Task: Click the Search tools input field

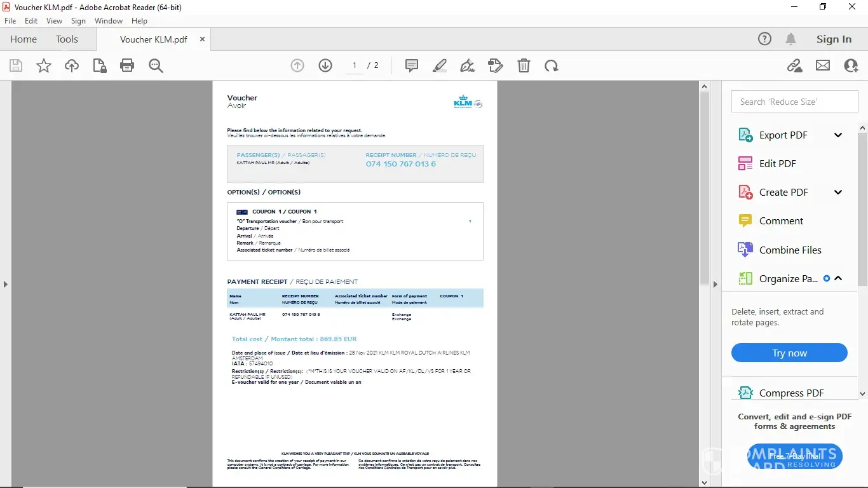Action: [x=794, y=102]
